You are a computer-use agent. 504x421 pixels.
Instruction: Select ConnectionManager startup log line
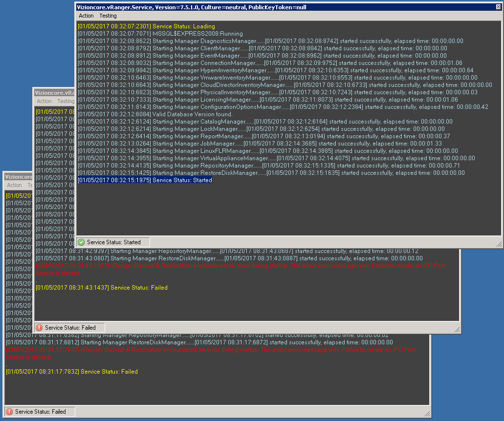[270, 63]
